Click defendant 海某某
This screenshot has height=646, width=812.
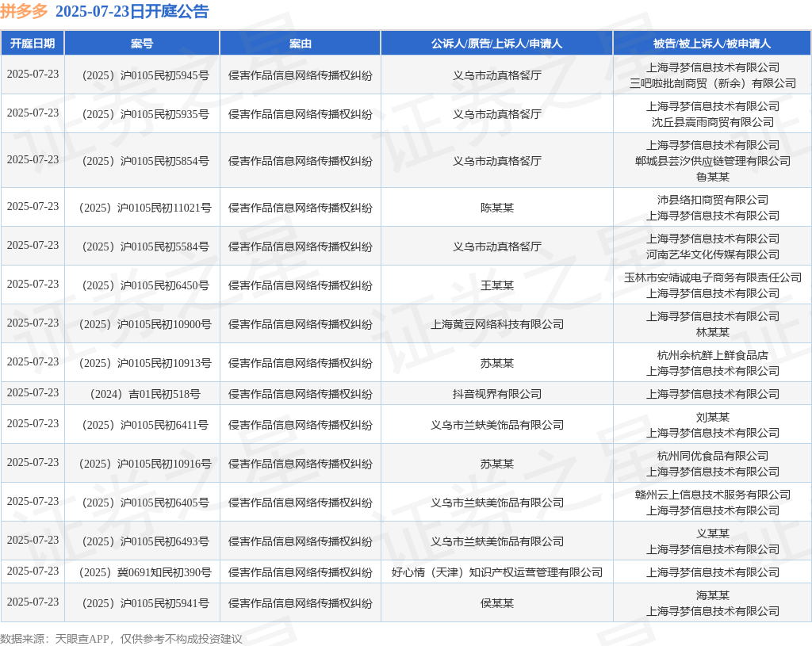coord(713,596)
